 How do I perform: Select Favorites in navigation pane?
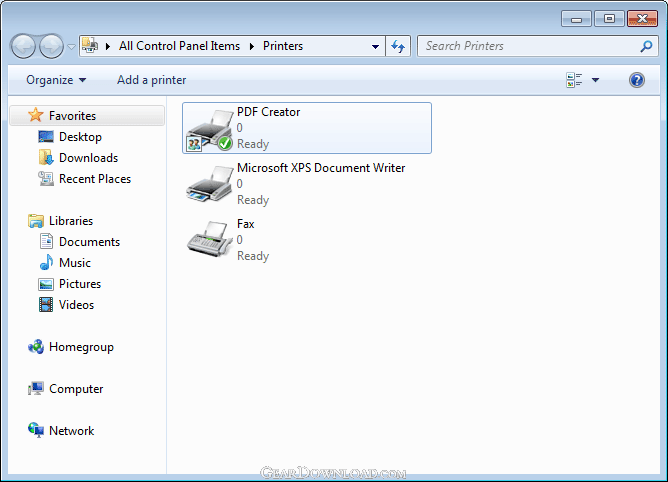[72, 115]
